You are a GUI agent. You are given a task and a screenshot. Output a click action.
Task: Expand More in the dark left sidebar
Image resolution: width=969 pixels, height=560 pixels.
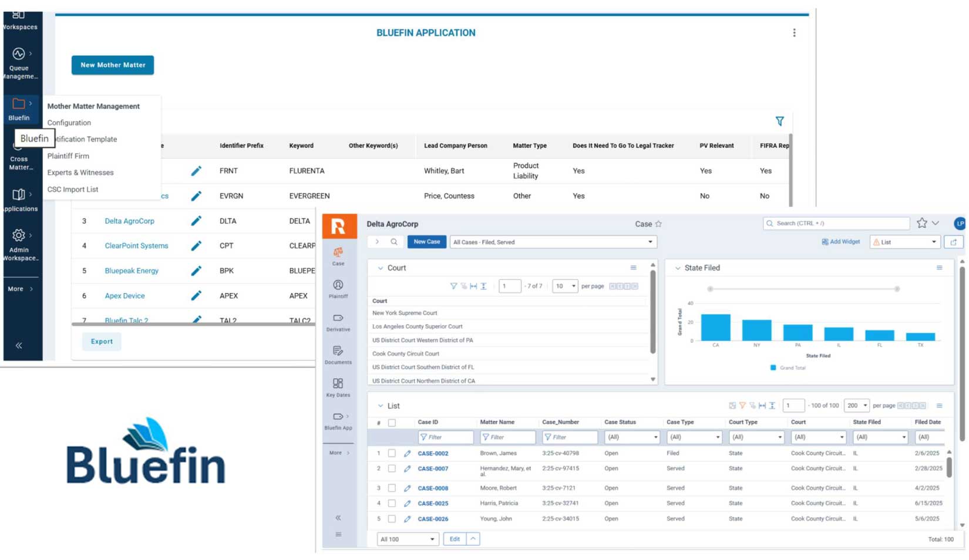tap(21, 289)
